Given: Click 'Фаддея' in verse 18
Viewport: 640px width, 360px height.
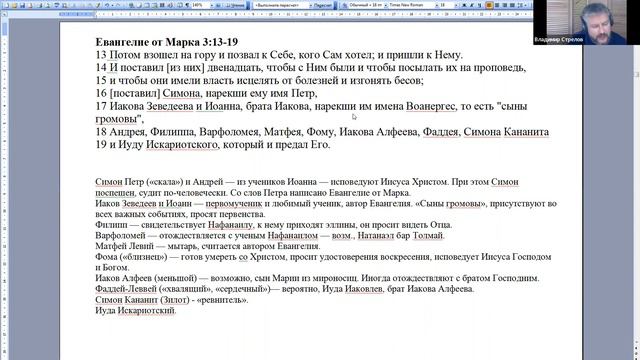Looking at the screenshot, I should [440, 131].
